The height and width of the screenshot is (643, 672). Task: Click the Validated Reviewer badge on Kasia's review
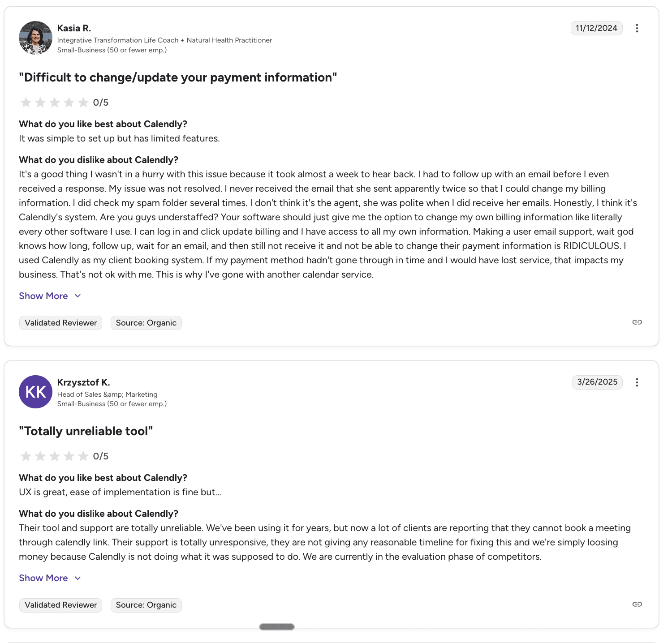click(60, 322)
